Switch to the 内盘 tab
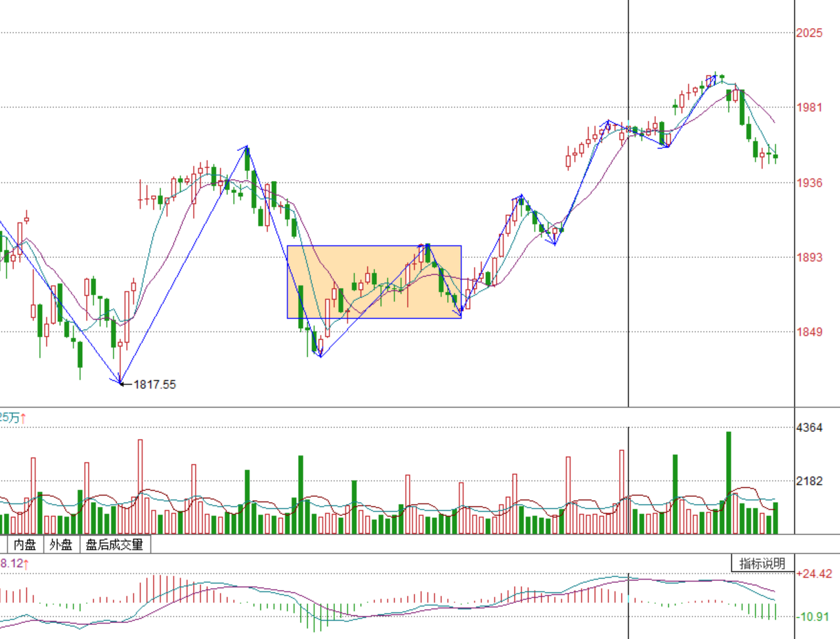The image size is (840, 639). [25, 545]
